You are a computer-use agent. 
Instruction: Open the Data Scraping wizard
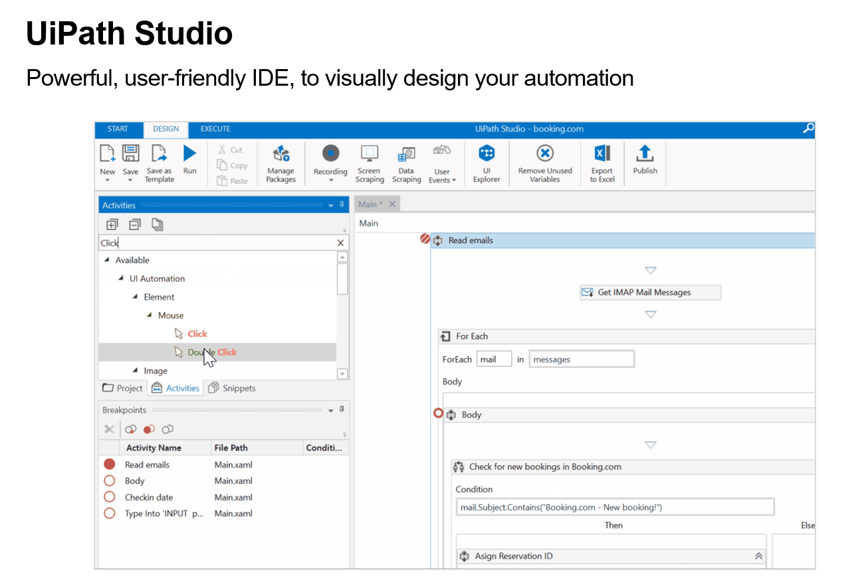coord(406,161)
